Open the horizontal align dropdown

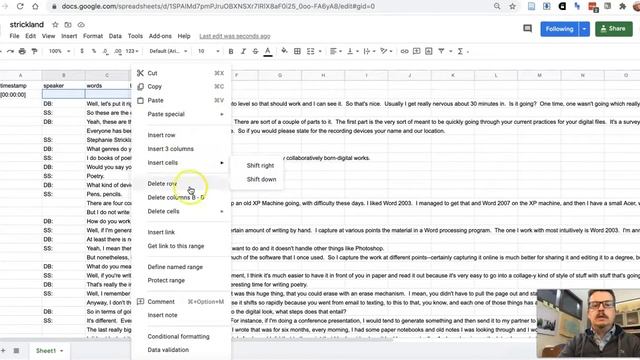pos(337,51)
